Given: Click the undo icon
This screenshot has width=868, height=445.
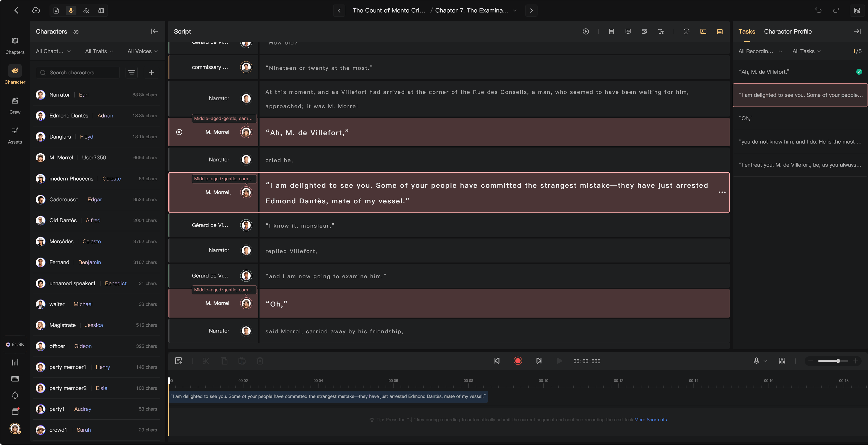Looking at the screenshot, I should coord(818,10).
